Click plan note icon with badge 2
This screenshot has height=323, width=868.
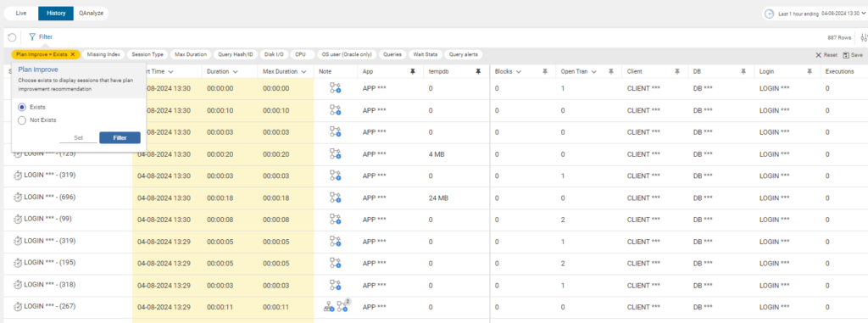pos(343,305)
